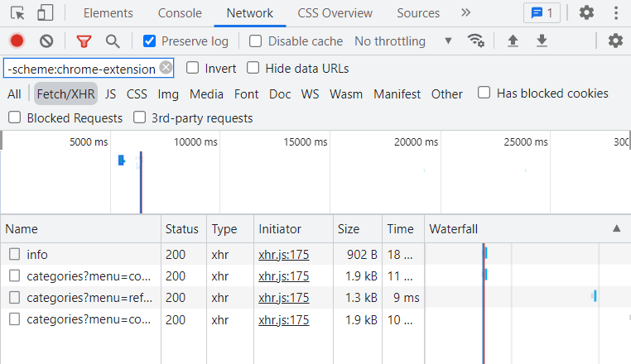Toggle the red filter funnel icon

click(84, 41)
